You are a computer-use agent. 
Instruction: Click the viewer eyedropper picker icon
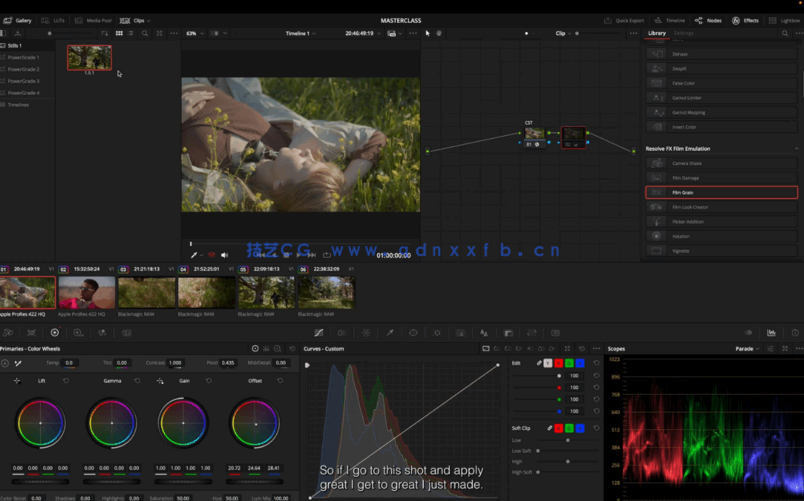[194, 255]
